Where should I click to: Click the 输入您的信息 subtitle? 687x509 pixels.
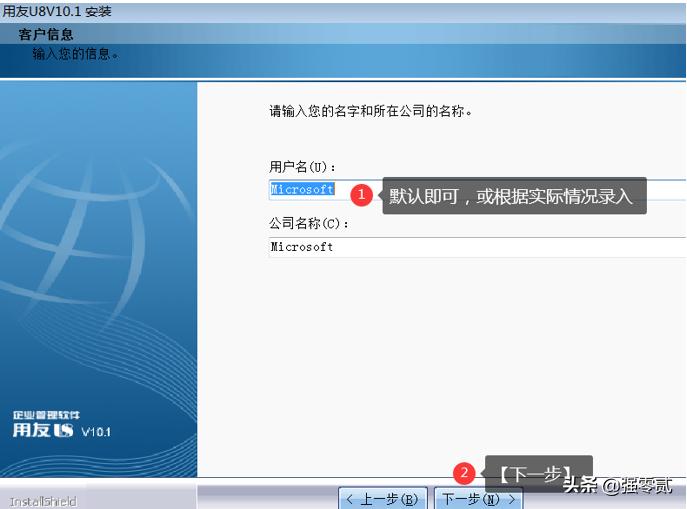[x=75, y=54]
